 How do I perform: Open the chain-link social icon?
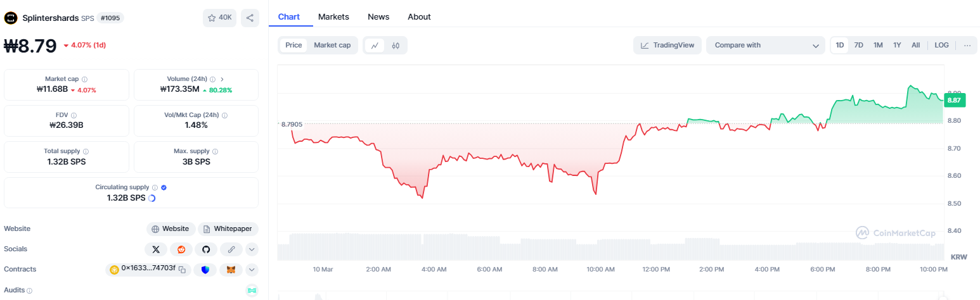[x=231, y=249]
